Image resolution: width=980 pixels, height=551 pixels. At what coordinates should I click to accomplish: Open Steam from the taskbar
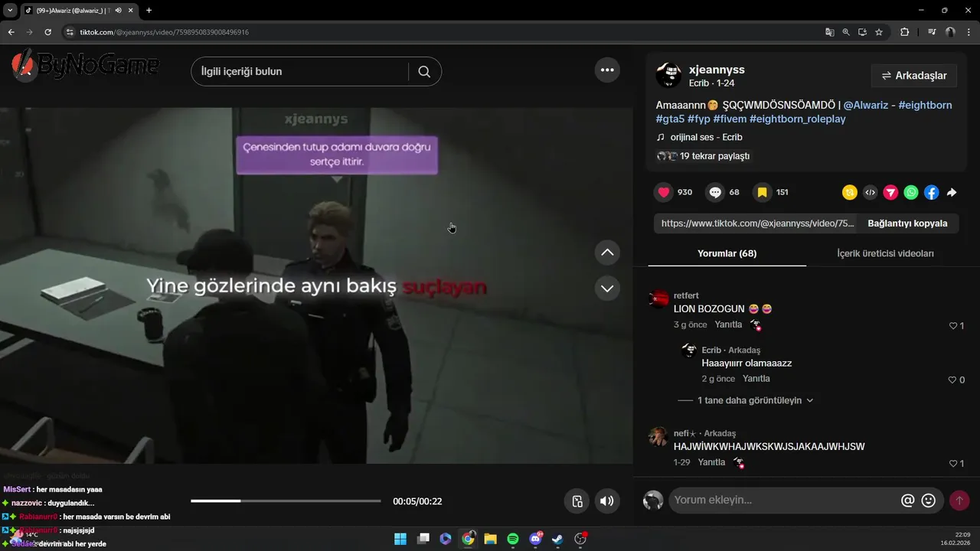pyautogui.click(x=558, y=539)
